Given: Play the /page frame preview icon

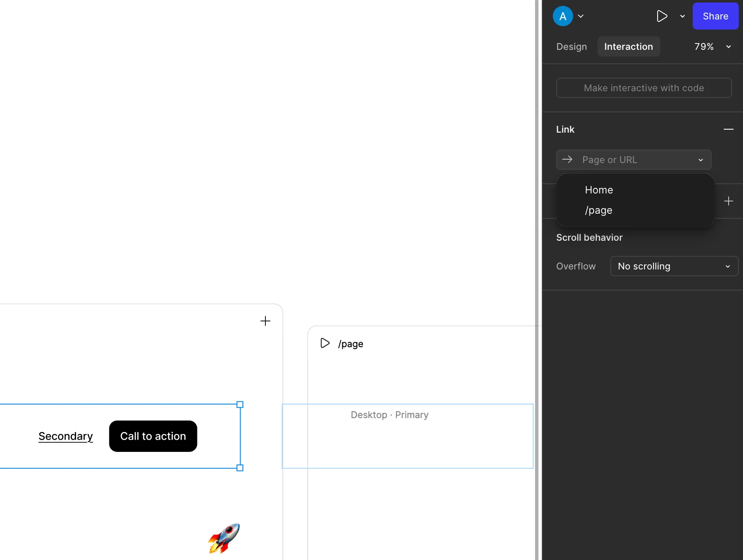Looking at the screenshot, I should coord(325,343).
